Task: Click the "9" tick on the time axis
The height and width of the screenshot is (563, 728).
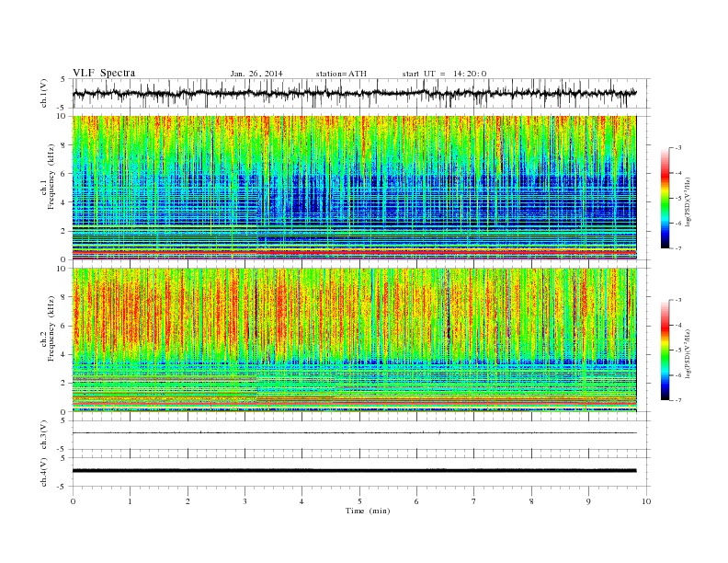Action: 588,501
